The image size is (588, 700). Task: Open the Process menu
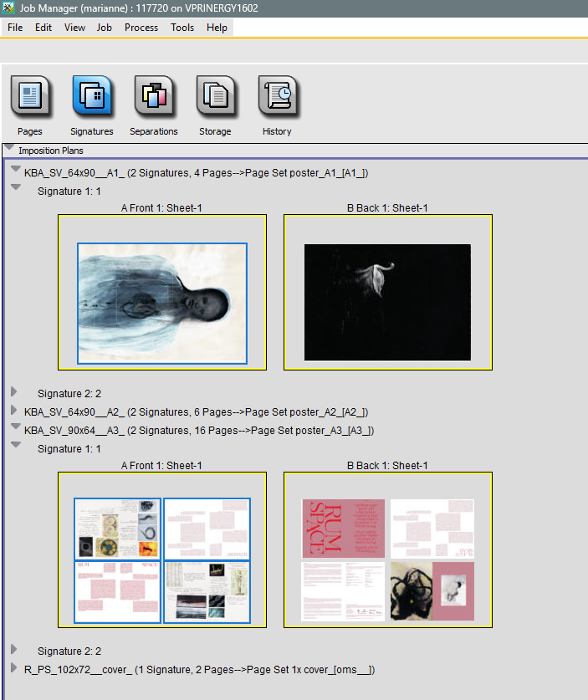pos(141,28)
